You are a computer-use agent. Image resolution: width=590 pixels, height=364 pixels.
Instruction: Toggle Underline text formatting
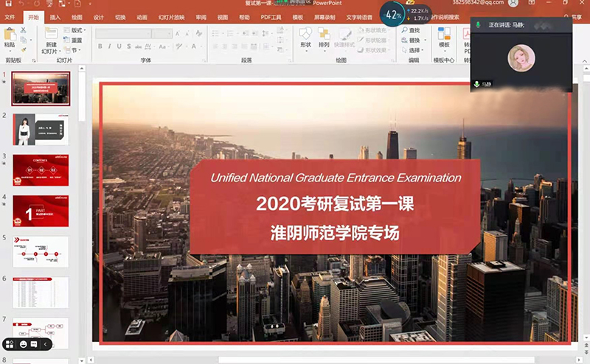[x=119, y=46]
